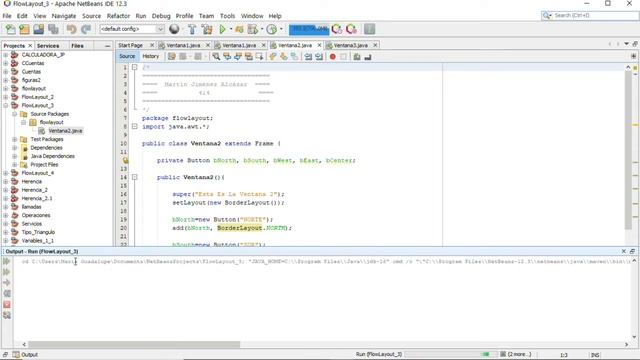
Task: Click the gray pause toolbar icon
Action: (369, 29)
